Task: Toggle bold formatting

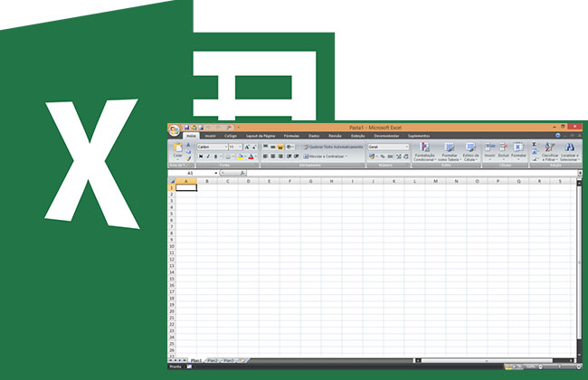Action: (201, 157)
